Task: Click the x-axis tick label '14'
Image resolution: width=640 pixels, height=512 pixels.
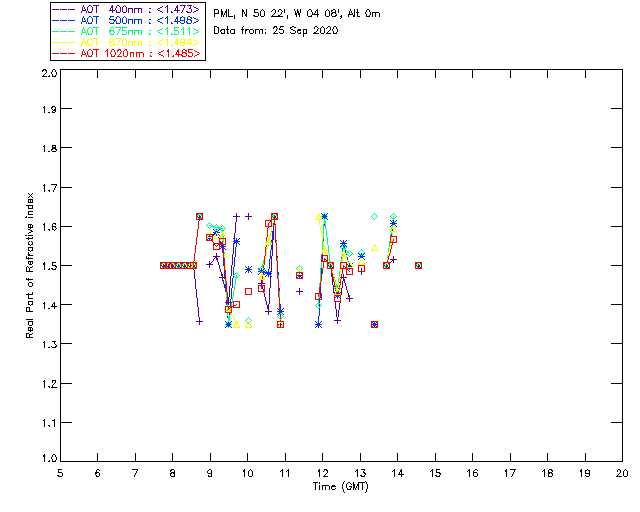Action: click(x=398, y=473)
